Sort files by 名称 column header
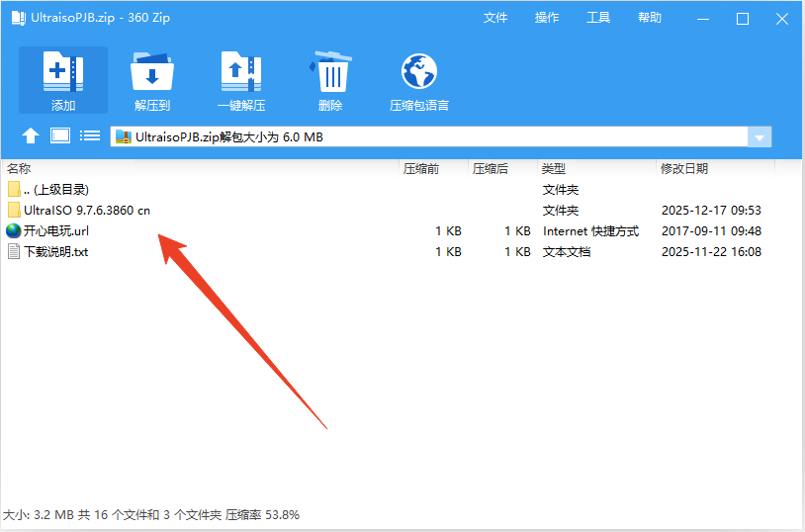805x532 pixels. click(x=20, y=169)
